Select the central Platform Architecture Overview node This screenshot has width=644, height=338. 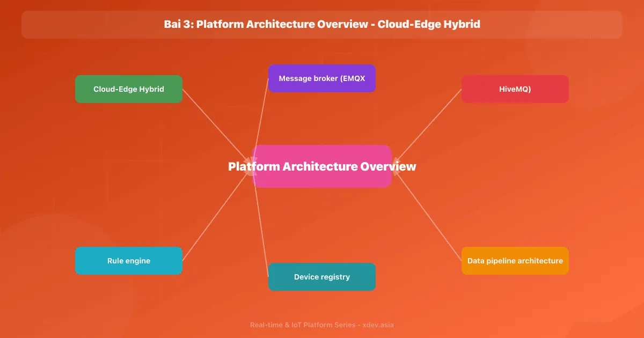pyautogui.click(x=322, y=166)
